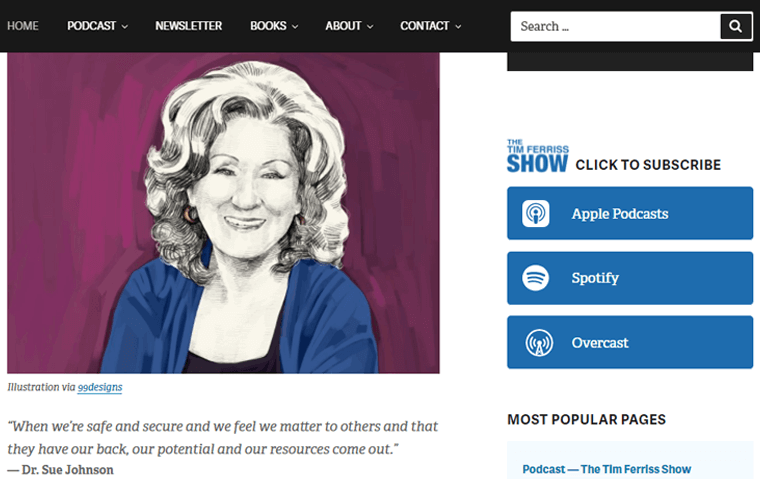Open the 99designs link
The height and width of the screenshot is (479, 760).
pos(100,387)
